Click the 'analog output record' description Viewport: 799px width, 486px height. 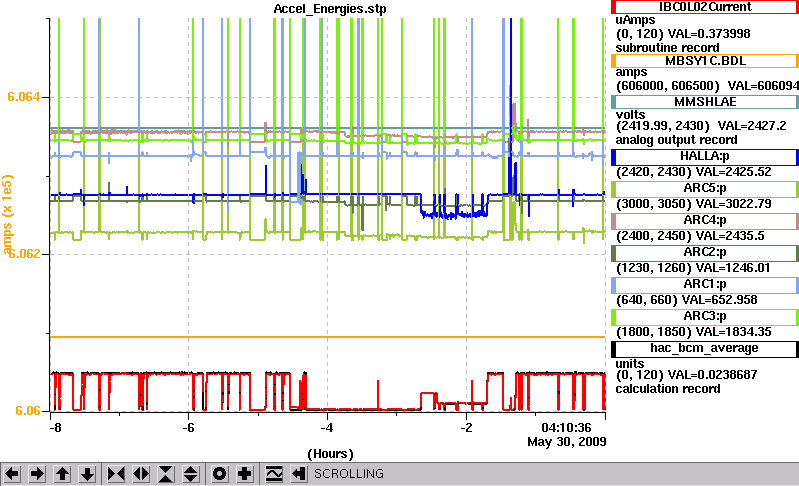point(676,140)
